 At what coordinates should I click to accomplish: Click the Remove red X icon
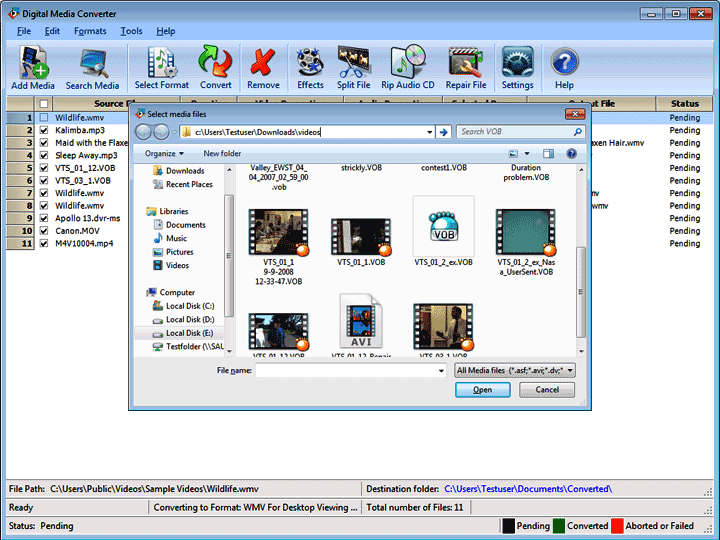point(263,68)
